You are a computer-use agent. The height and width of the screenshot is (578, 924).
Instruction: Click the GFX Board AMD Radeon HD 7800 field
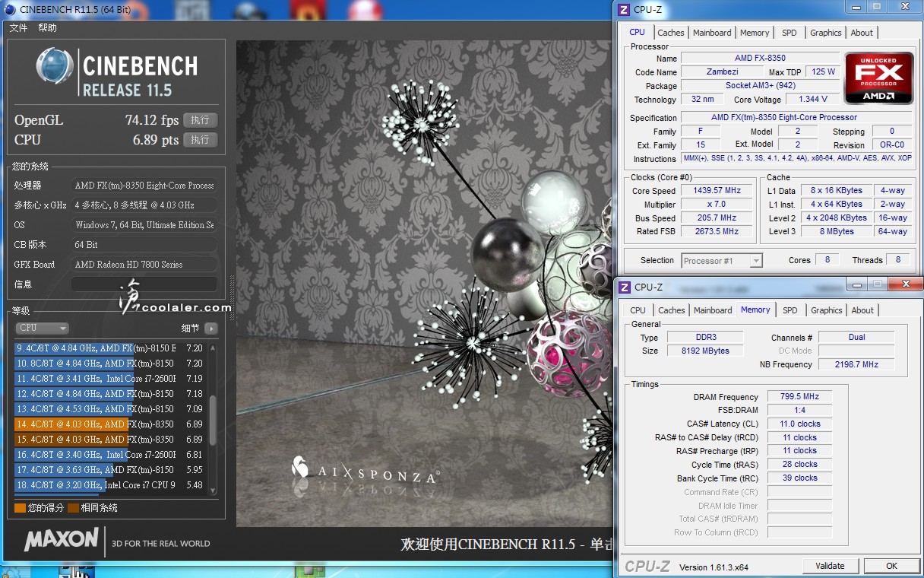click(144, 265)
